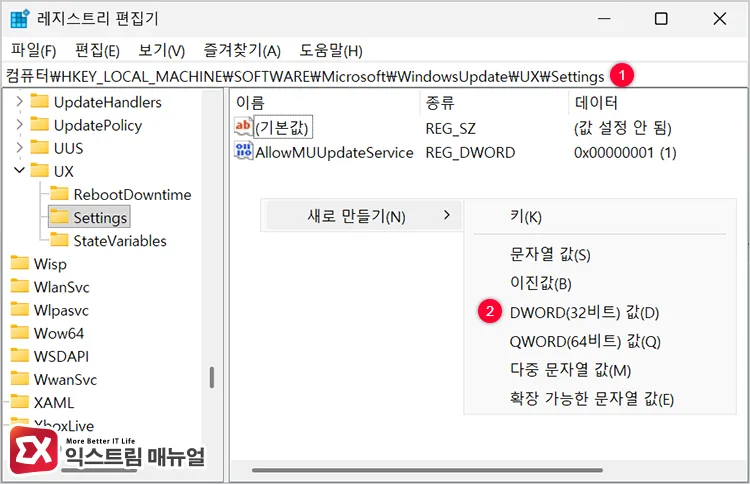Minimize the Registry Editor window

pos(604,19)
